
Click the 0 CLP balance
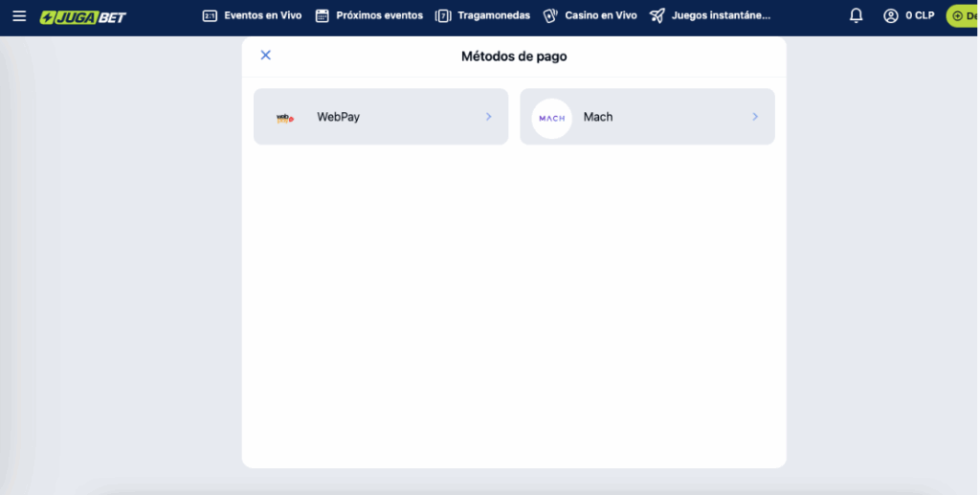(x=920, y=16)
